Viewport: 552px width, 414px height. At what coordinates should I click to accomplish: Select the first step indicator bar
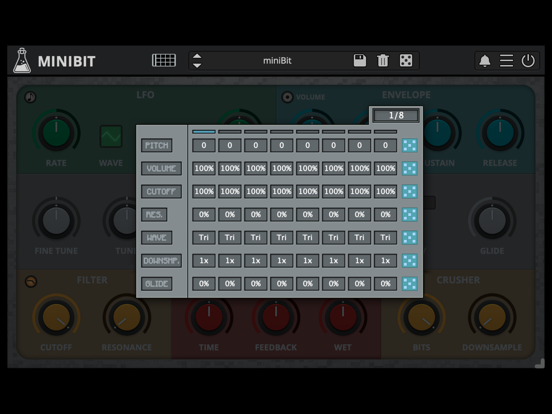tap(204, 132)
